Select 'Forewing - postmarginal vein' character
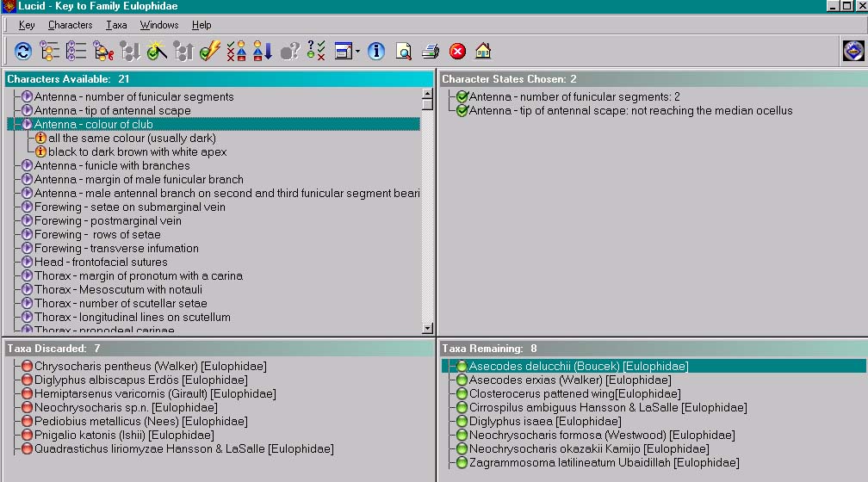 point(108,220)
